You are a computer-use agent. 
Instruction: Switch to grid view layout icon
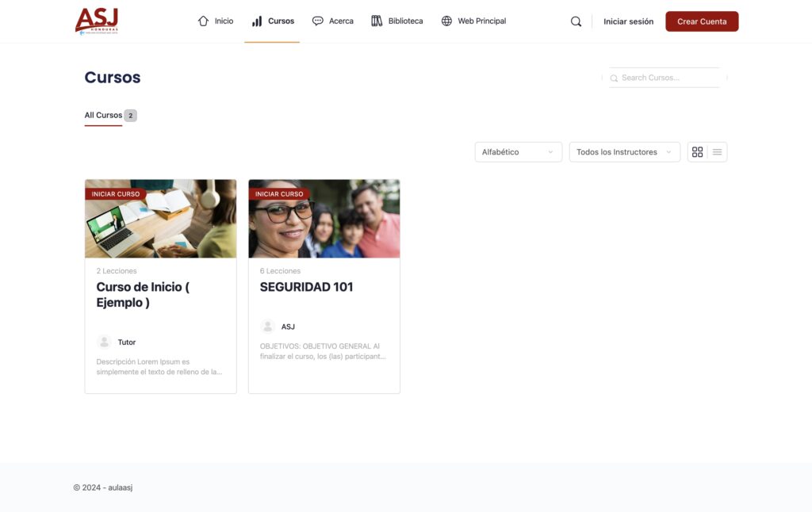point(698,152)
